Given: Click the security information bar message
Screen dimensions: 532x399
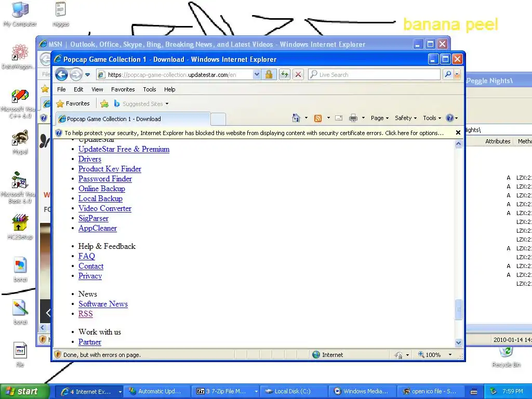Looking at the screenshot, I should tap(254, 133).
